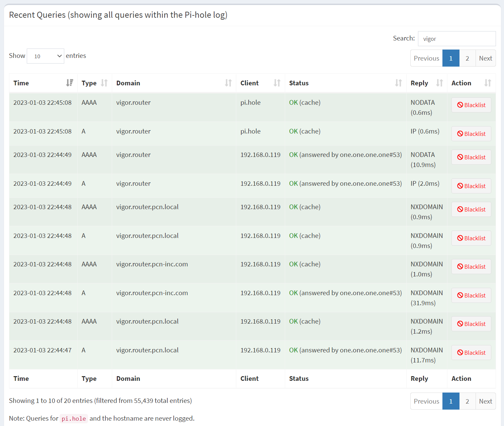This screenshot has width=504, height=426.
Task: Click the Status column header
Action: click(x=346, y=83)
